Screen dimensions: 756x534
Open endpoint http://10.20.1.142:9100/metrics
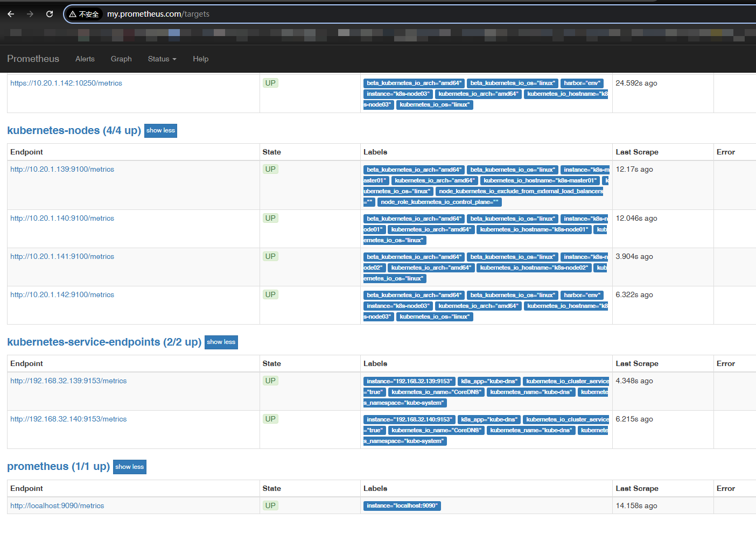coord(62,294)
